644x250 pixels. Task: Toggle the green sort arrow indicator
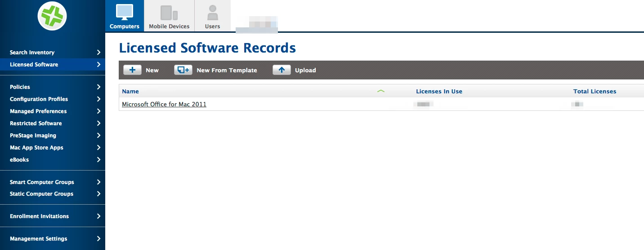pos(381,91)
